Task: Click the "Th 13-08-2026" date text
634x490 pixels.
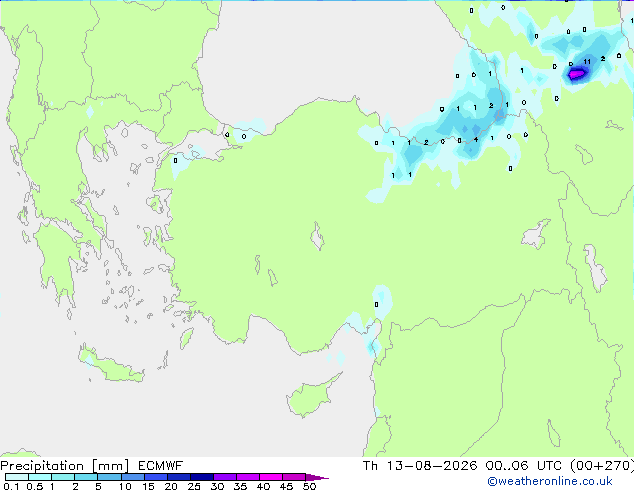Action: pyautogui.click(x=420, y=466)
